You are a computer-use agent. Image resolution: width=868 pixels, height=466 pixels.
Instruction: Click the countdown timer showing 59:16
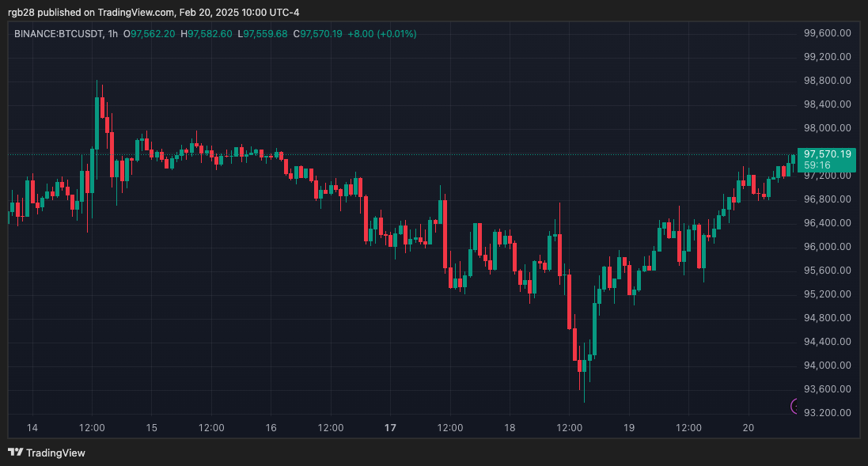pyautogui.click(x=817, y=166)
